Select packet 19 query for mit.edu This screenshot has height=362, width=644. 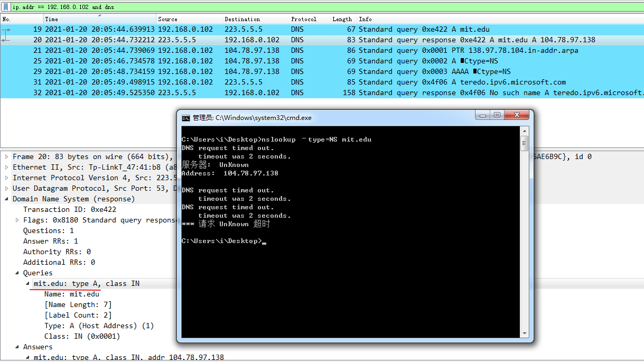322,29
